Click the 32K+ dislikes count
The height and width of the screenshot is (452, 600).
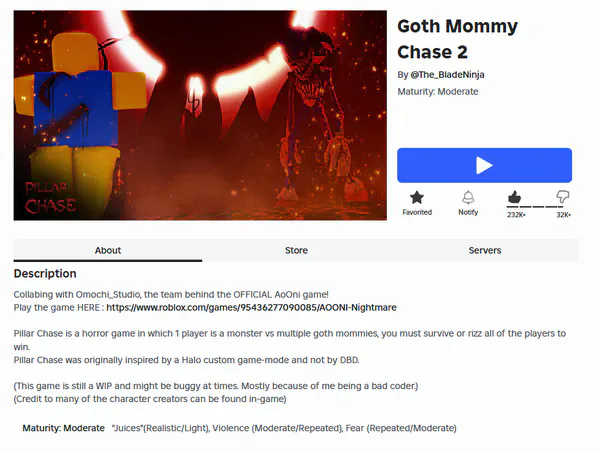564,215
